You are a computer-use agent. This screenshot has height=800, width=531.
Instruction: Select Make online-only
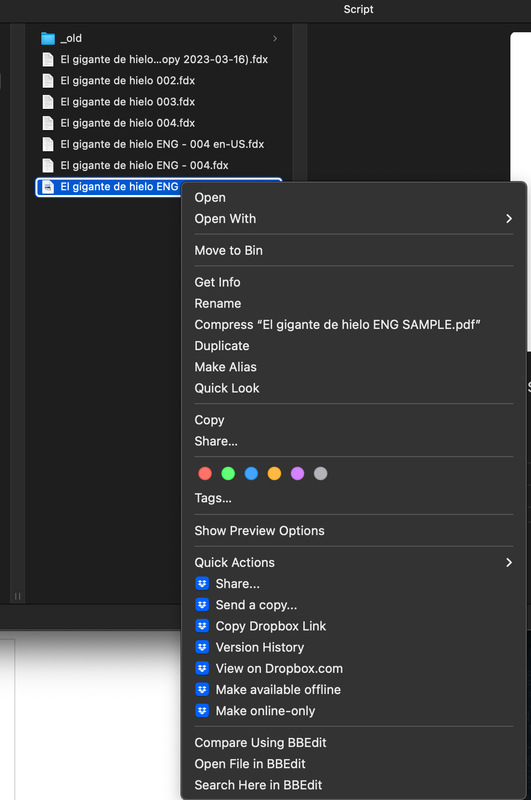(x=265, y=711)
